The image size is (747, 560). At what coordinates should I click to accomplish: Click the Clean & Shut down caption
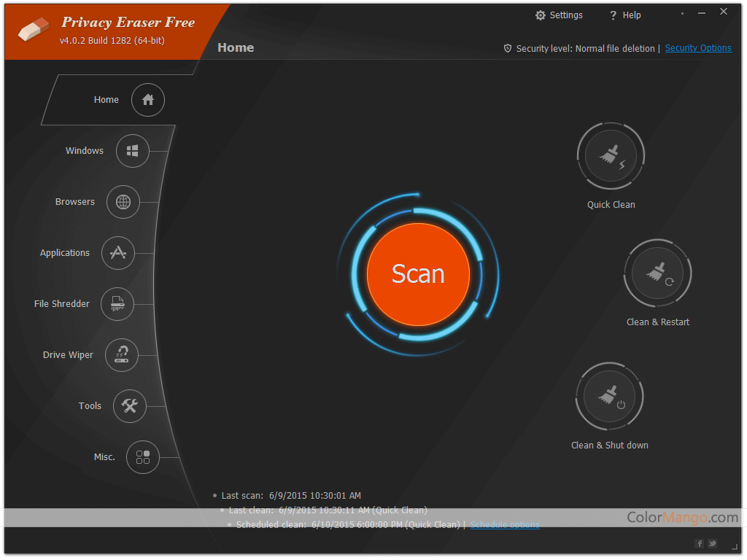(x=610, y=446)
